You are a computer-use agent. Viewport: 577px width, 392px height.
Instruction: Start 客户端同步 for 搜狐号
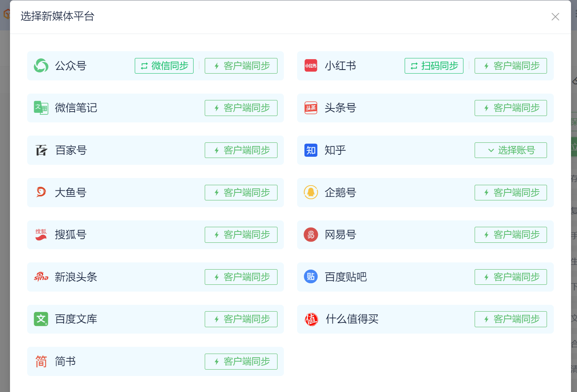tap(241, 235)
